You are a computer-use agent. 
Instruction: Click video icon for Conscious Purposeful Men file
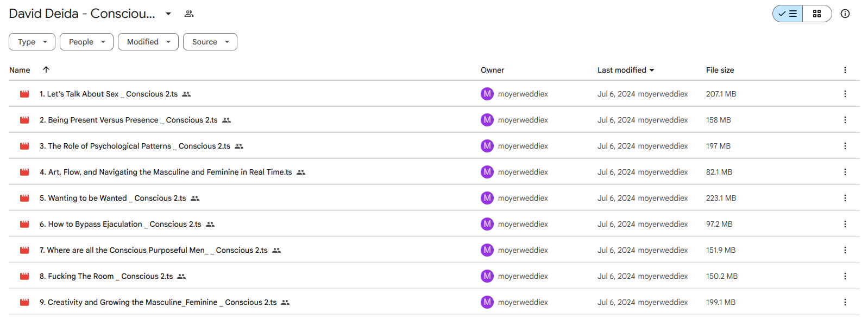[x=24, y=250]
